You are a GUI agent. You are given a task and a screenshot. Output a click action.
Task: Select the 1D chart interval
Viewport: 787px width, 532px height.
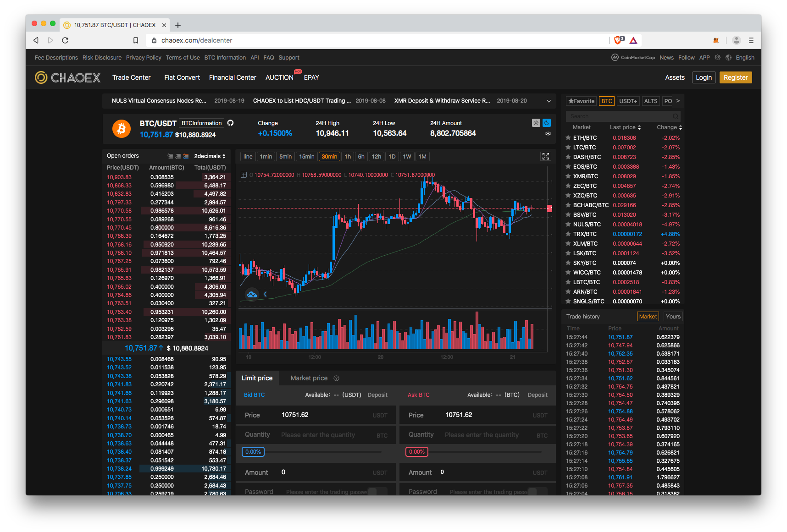point(392,157)
